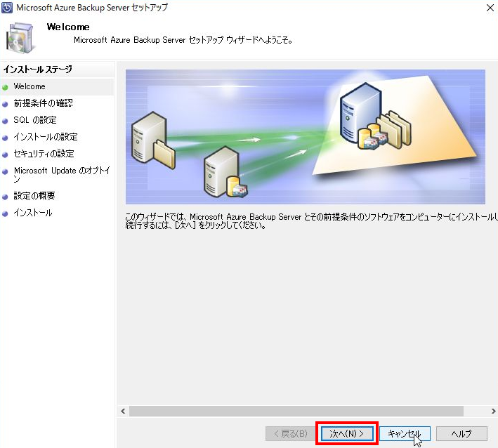
Task: Select the SQL の設定 stage
Action: 35,120
